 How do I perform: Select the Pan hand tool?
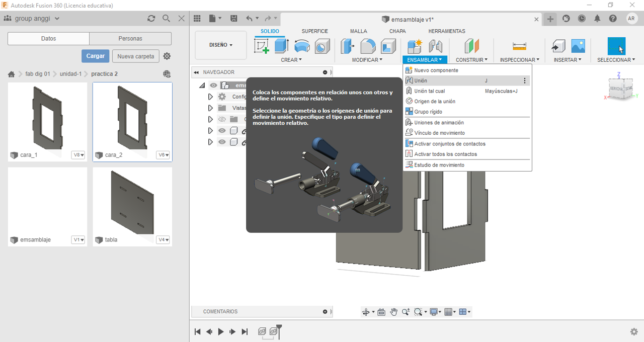point(393,312)
